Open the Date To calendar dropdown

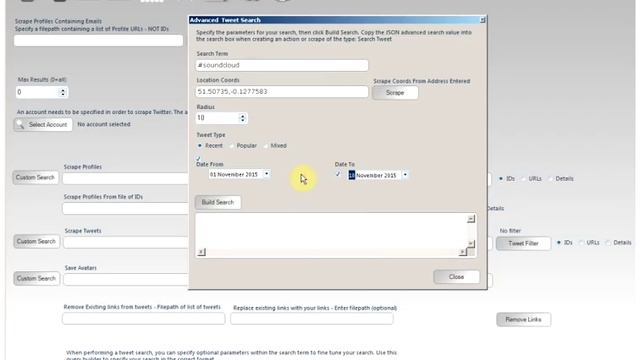click(x=405, y=175)
